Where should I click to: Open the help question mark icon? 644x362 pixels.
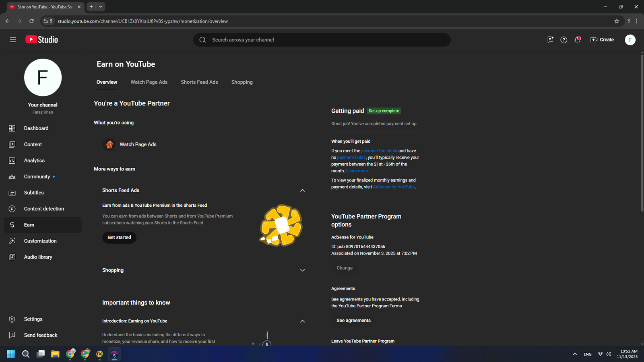[563, 40]
